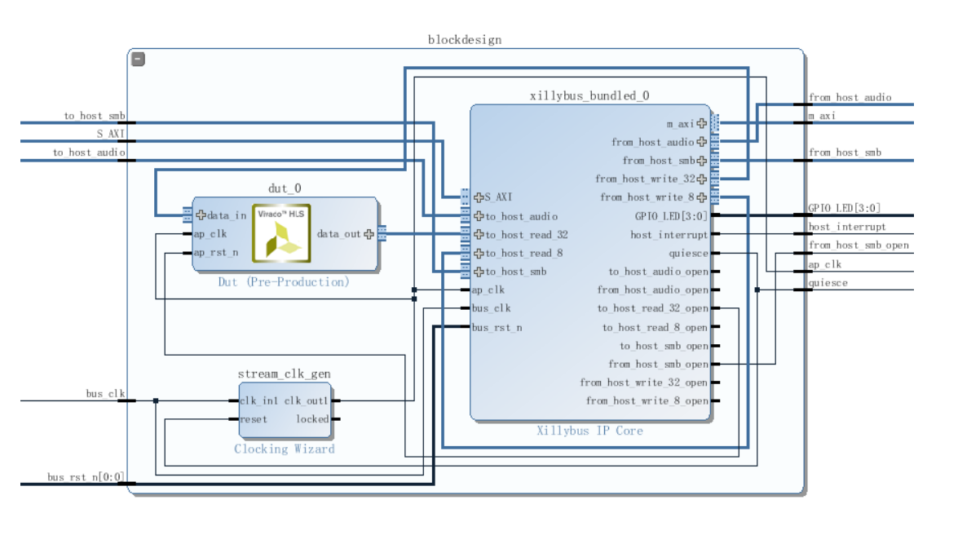Select to_host_audio_open output pin
The height and width of the screenshot is (535, 980).
pos(659,272)
